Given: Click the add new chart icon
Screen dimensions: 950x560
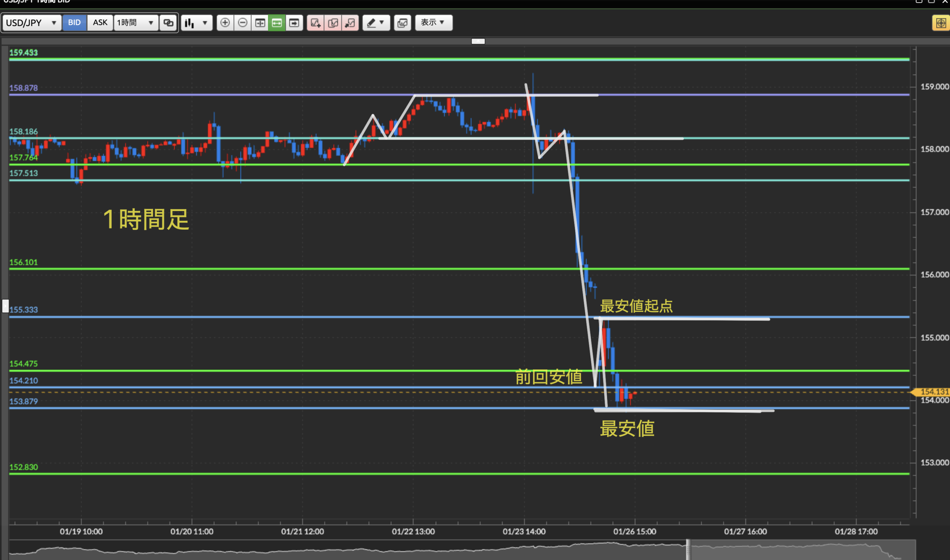Looking at the screenshot, I should 315,23.
